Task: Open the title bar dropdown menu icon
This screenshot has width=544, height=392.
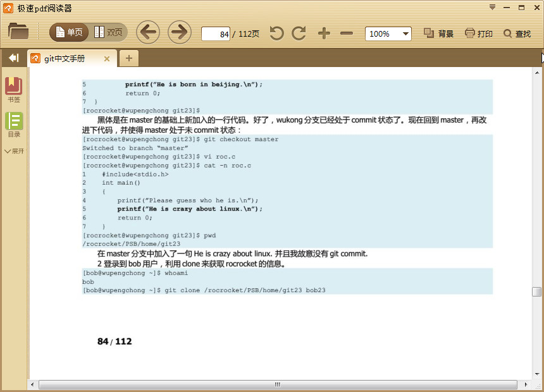Action: [x=492, y=8]
